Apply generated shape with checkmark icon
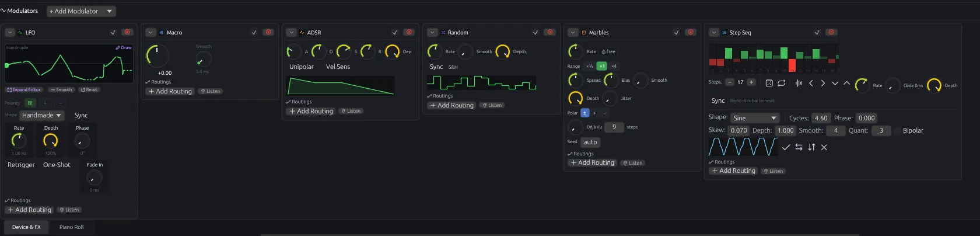Viewport: 980px width, 236px height. point(786,147)
